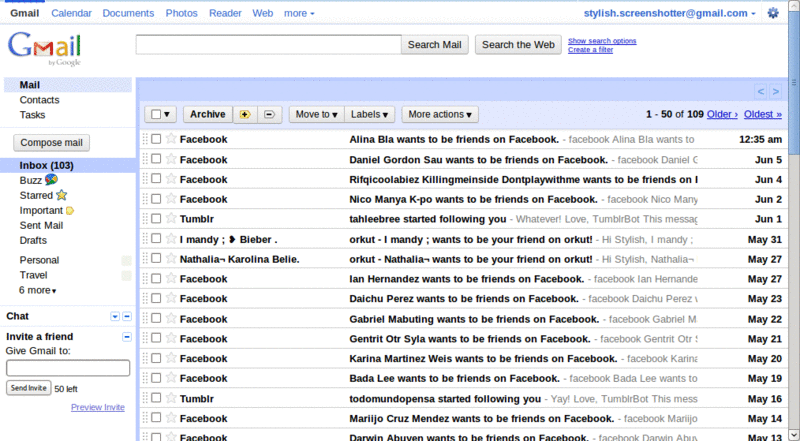Screen dimensions: 800x441
Task: Mark as not important with minus icon
Action: [x=269, y=114]
